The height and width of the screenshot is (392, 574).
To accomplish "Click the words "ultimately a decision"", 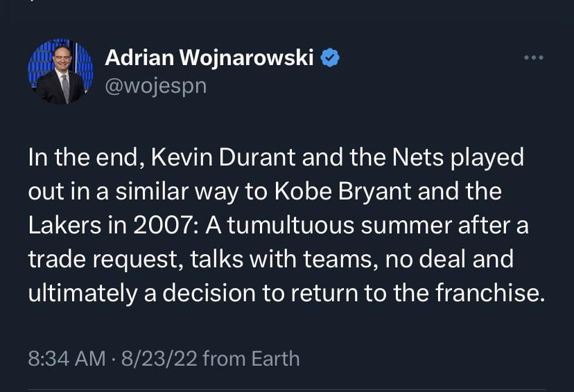I will tap(143, 294).
